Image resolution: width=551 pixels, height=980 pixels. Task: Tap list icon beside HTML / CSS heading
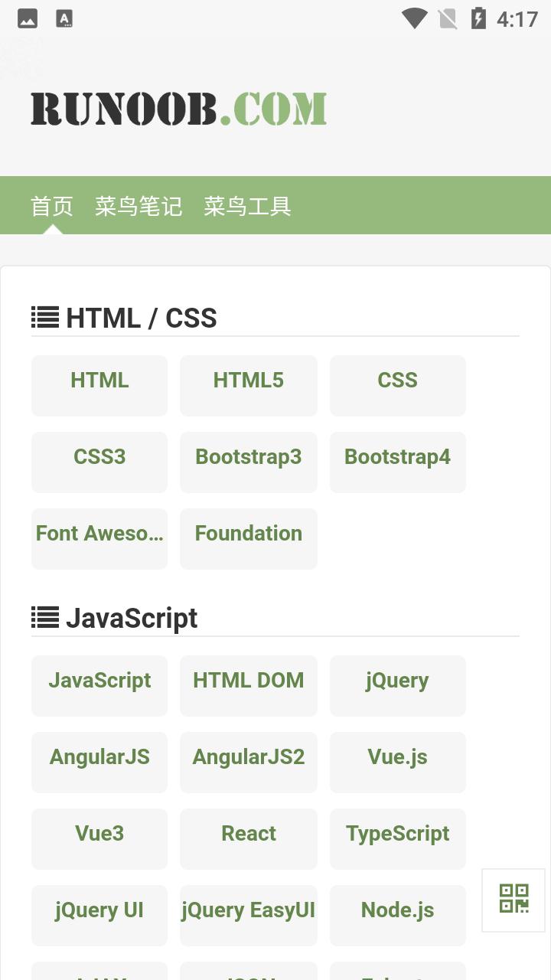click(x=45, y=317)
